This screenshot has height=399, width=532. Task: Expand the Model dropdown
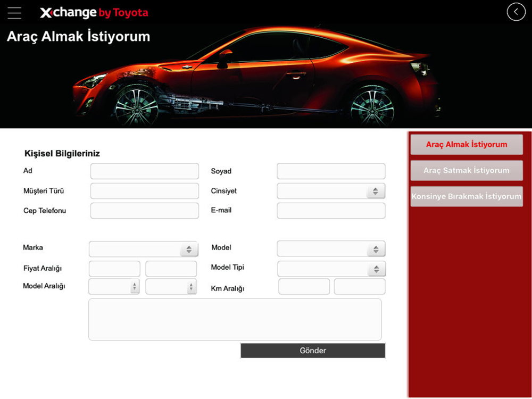point(330,249)
